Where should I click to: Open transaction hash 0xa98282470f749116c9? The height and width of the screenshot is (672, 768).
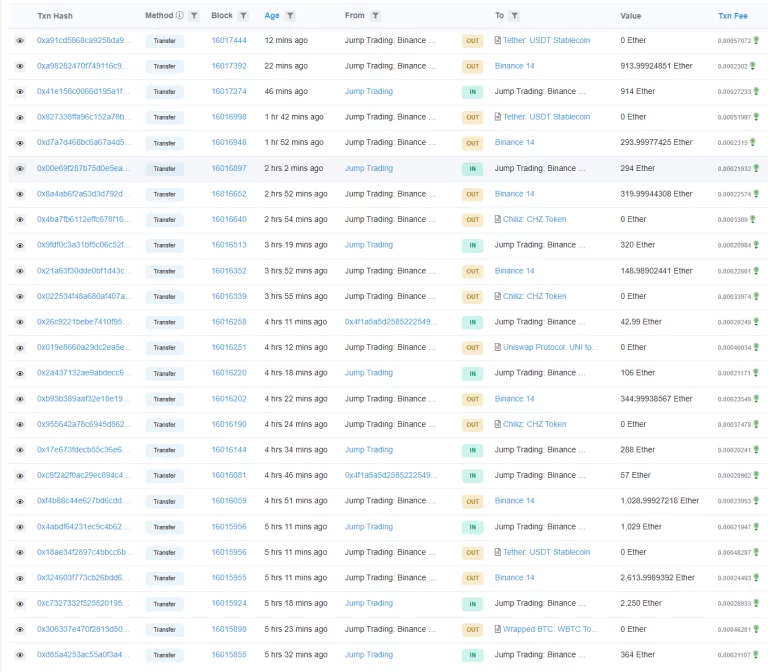tap(83, 66)
